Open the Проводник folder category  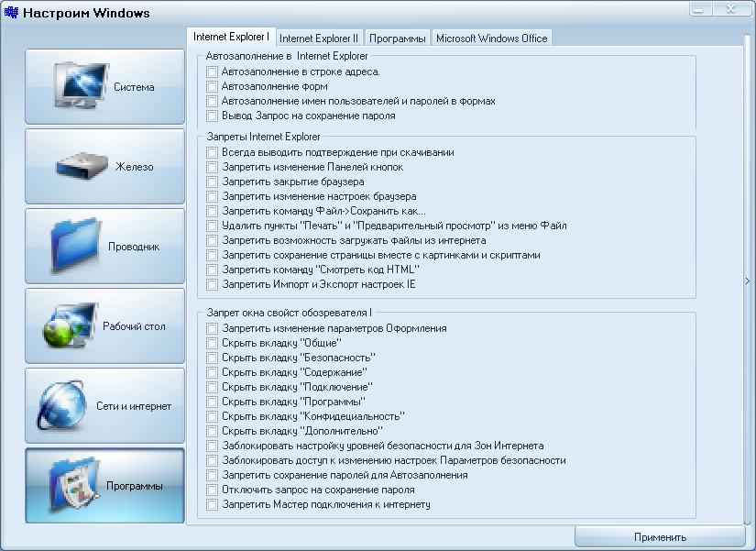[104, 246]
